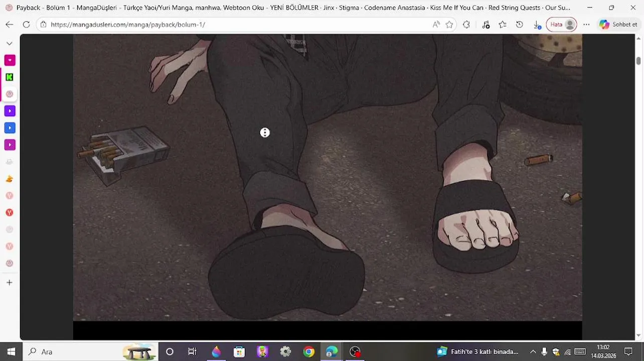View site information lock icon
Screen dimensions: 644x361
coord(44,25)
